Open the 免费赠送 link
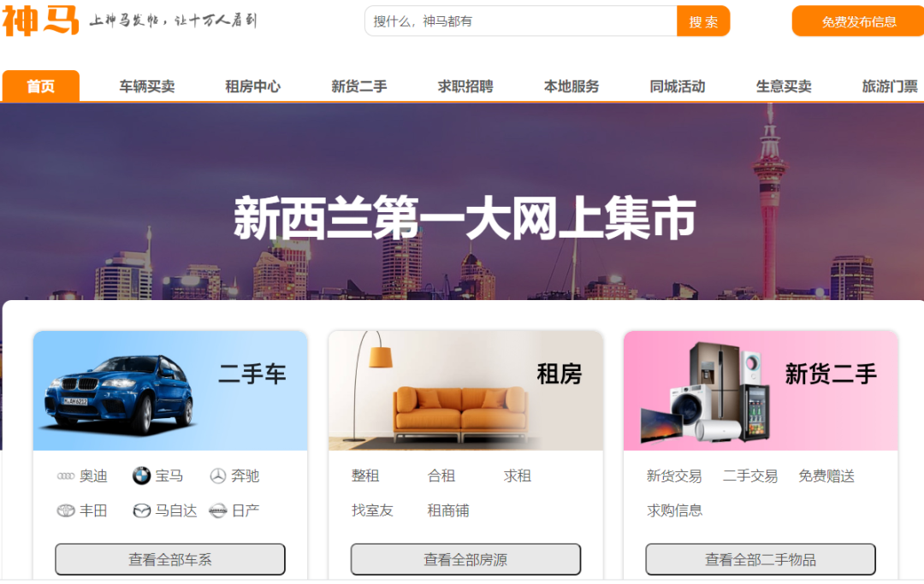 coord(826,475)
